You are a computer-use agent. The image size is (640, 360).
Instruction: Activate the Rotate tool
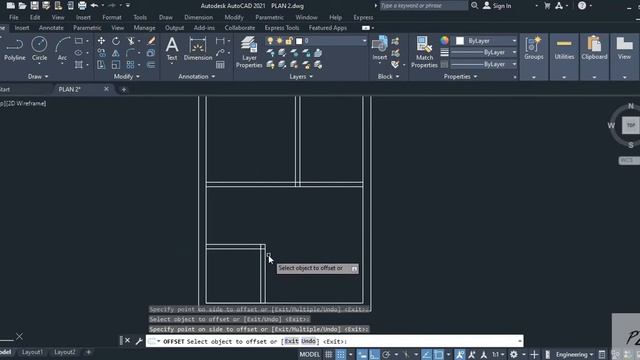116,41
